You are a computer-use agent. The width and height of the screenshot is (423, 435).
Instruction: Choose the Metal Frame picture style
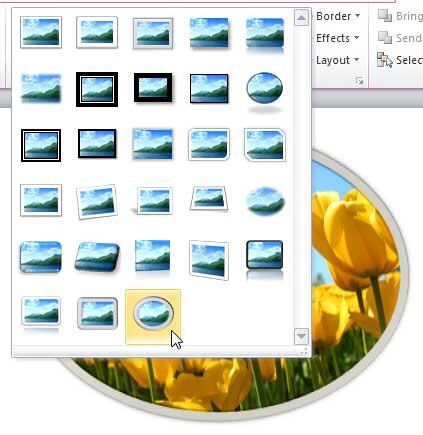coord(153,33)
